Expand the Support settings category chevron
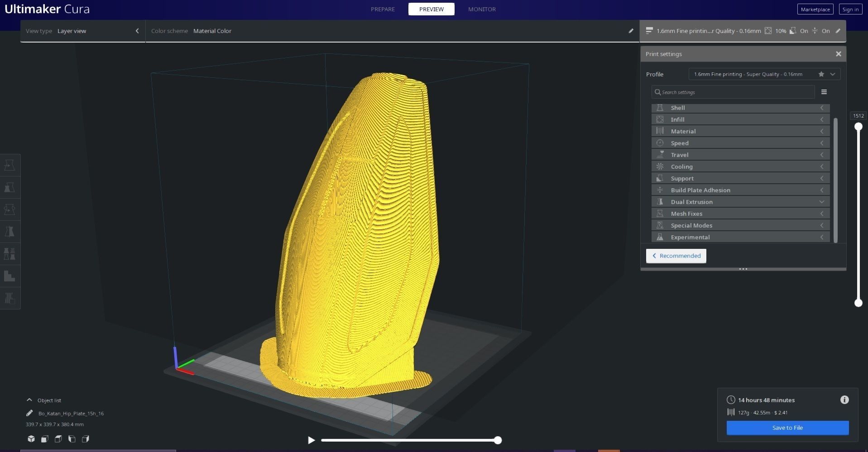The height and width of the screenshot is (452, 868). [821, 178]
